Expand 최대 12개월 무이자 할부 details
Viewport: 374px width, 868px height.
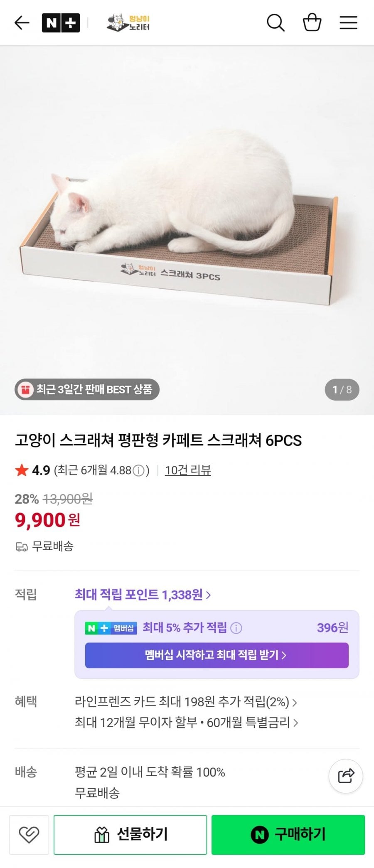(187, 723)
